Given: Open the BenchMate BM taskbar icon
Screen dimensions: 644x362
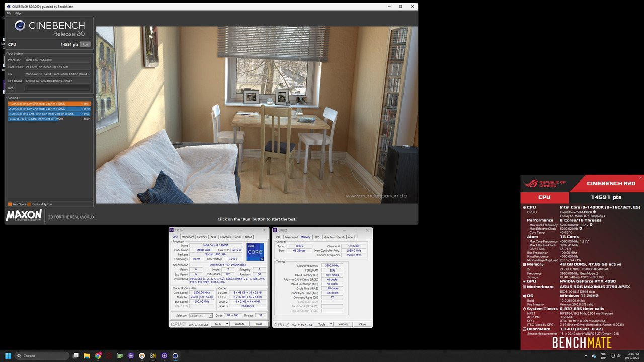Looking at the screenshot, I should (153, 356).
